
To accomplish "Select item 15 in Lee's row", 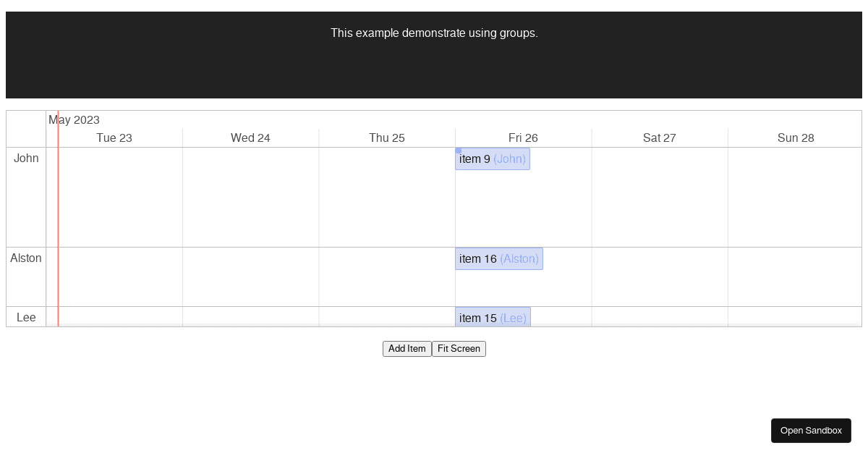I will tap(493, 318).
